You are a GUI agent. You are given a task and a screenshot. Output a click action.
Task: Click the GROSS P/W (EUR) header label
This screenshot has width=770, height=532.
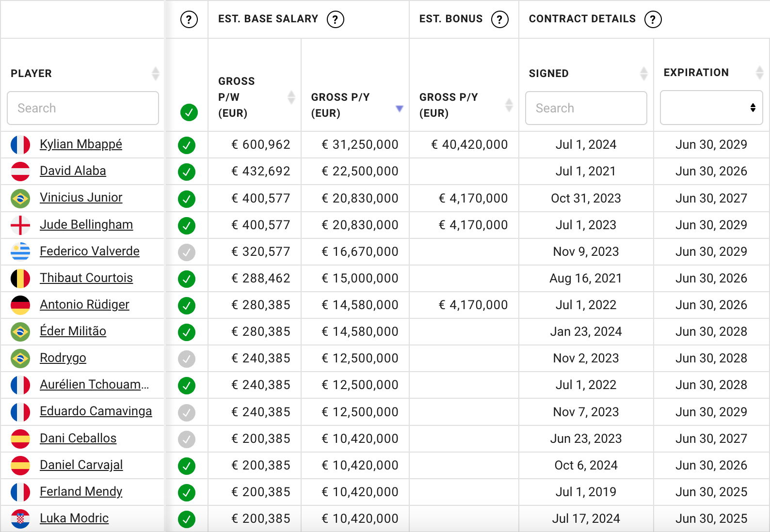[236, 97]
